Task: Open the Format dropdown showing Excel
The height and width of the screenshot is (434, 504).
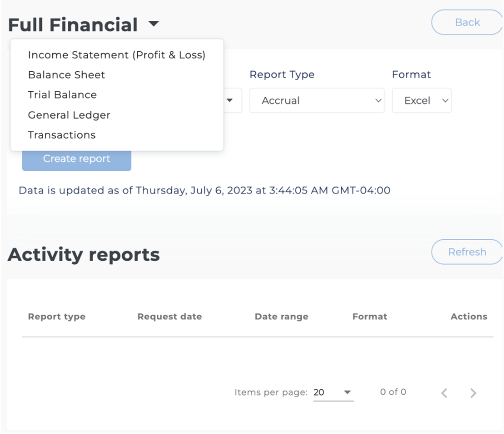Action: click(421, 100)
